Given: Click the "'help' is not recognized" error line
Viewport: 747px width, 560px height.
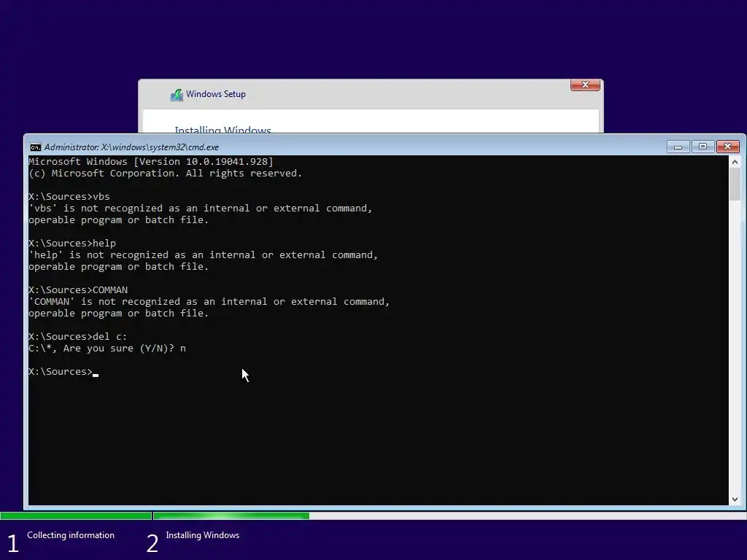Looking at the screenshot, I should 204,255.
